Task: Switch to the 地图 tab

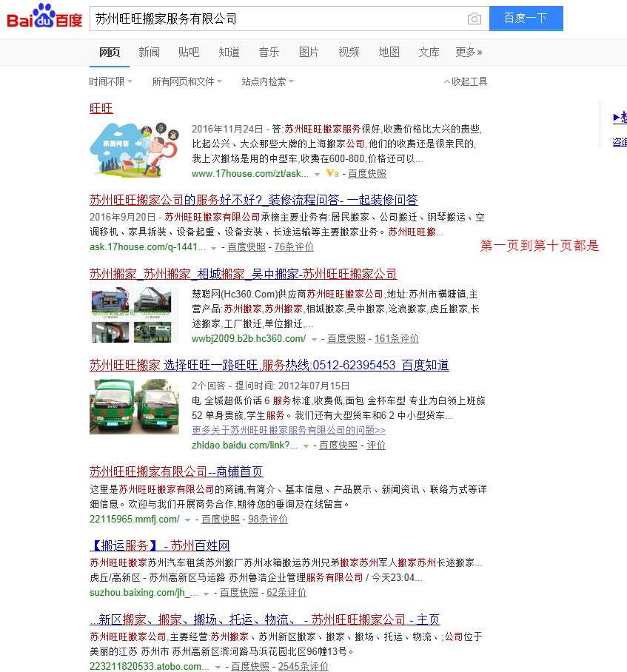Action: tap(389, 53)
